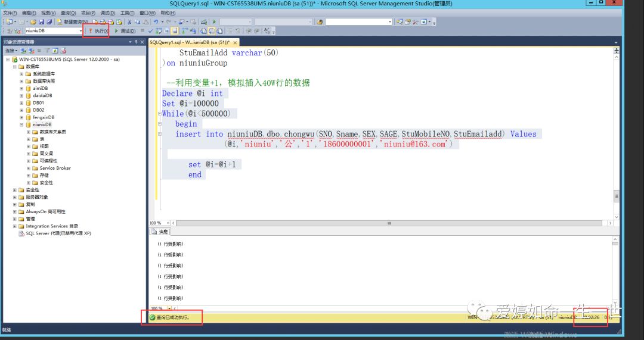This screenshot has width=644, height=340.
Task: Click the Comment out selected lines icon
Action: pos(230,31)
